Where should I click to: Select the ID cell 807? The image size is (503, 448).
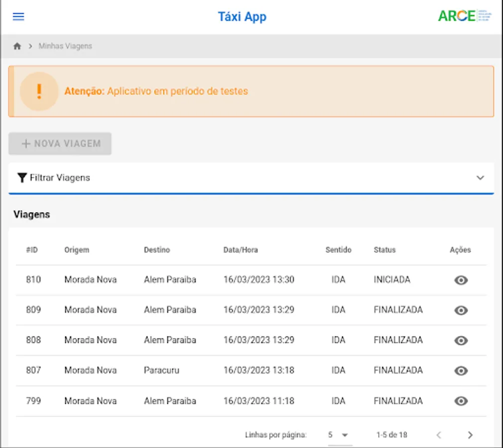tap(33, 370)
